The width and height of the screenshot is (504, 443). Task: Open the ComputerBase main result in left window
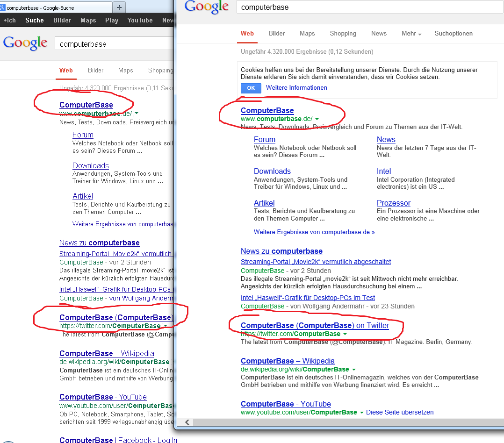pos(86,105)
